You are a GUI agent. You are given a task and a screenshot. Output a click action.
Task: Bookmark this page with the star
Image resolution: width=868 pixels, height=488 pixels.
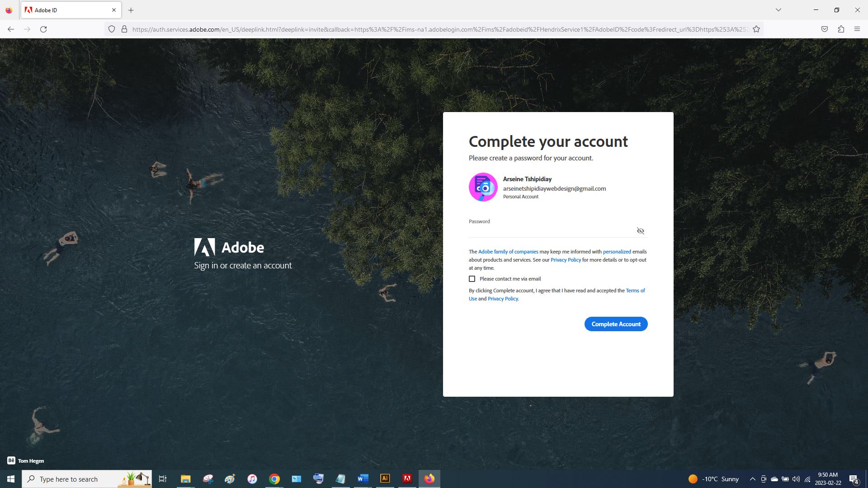point(756,29)
